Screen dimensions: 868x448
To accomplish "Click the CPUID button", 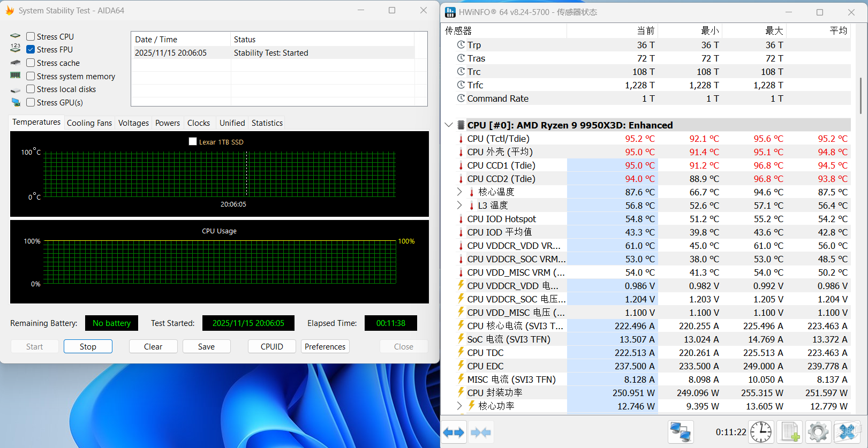I will point(271,347).
